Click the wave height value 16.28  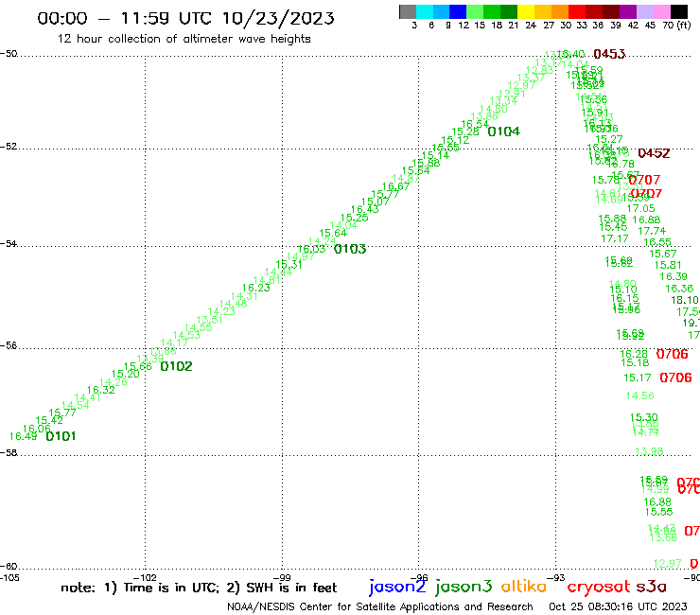(x=634, y=354)
